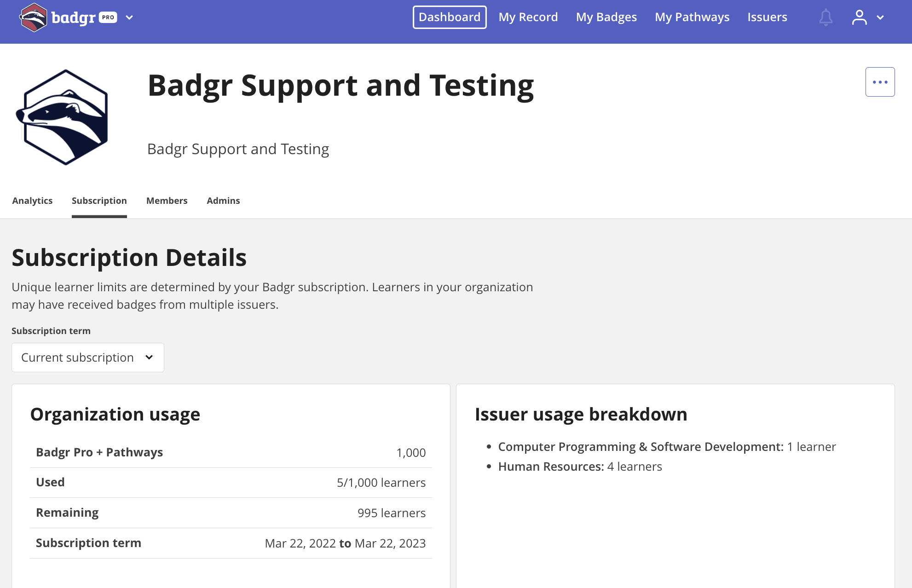Click the Subscription term label above dropdown
Image resolution: width=912 pixels, height=588 pixels.
coord(51,331)
